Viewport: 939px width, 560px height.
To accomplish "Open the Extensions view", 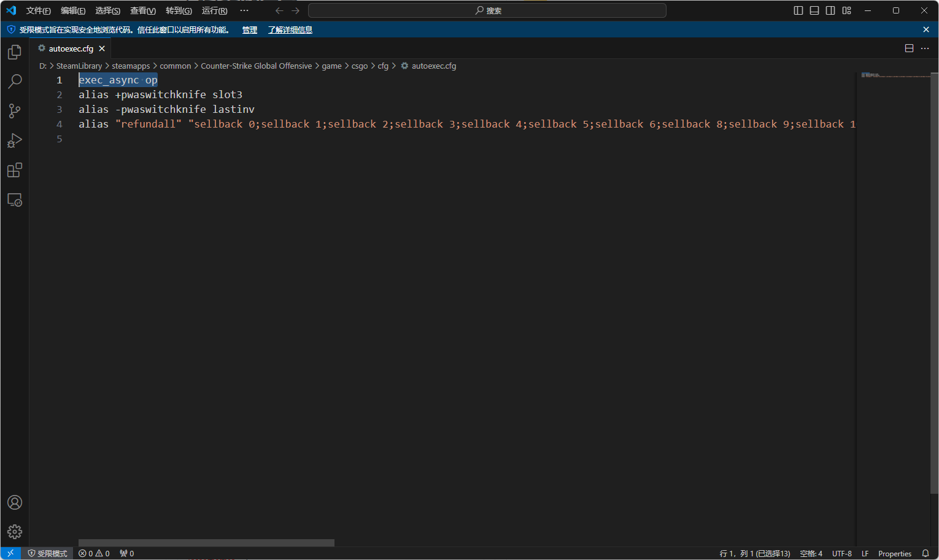I will pyautogui.click(x=15, y=170).
